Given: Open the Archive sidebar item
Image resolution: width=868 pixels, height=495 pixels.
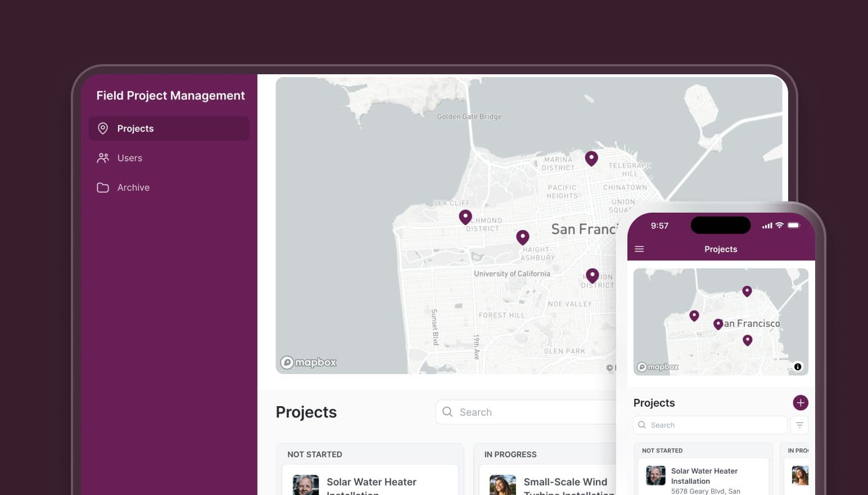Looking at the screenshot, I should pyautogui.click(x=133, y=187).
